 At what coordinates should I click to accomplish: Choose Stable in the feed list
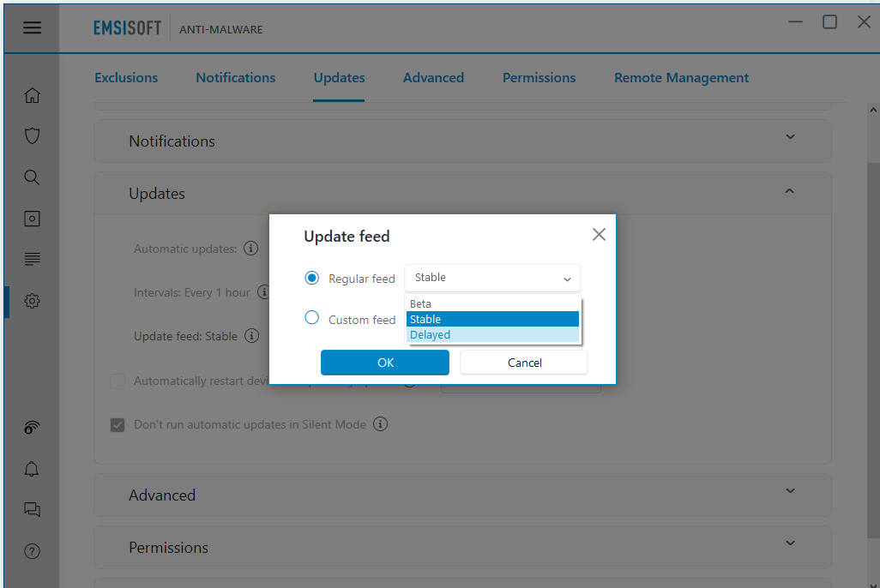(492, 319)
